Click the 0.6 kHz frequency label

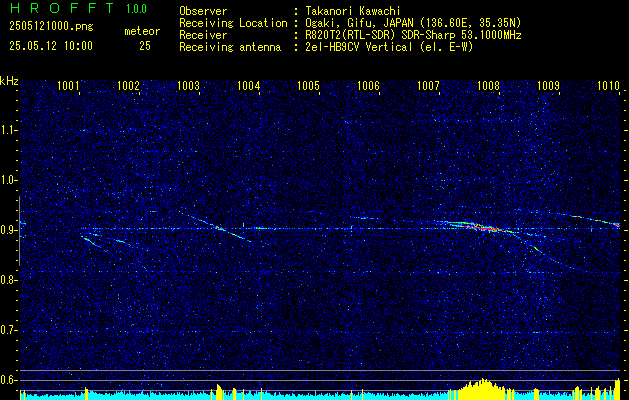8,380
